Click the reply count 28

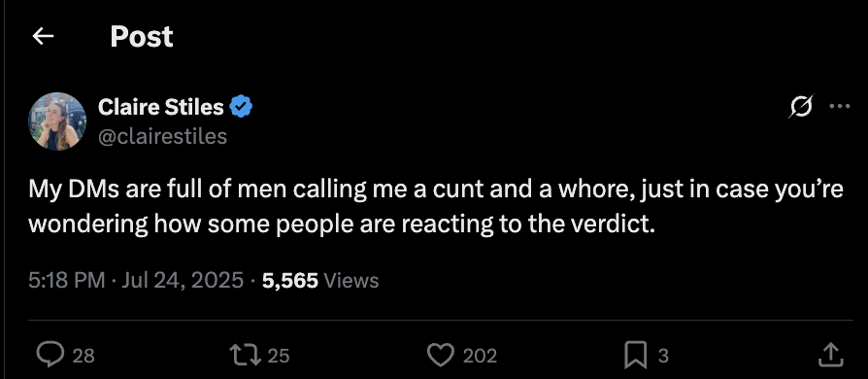[x=83, y=355]
